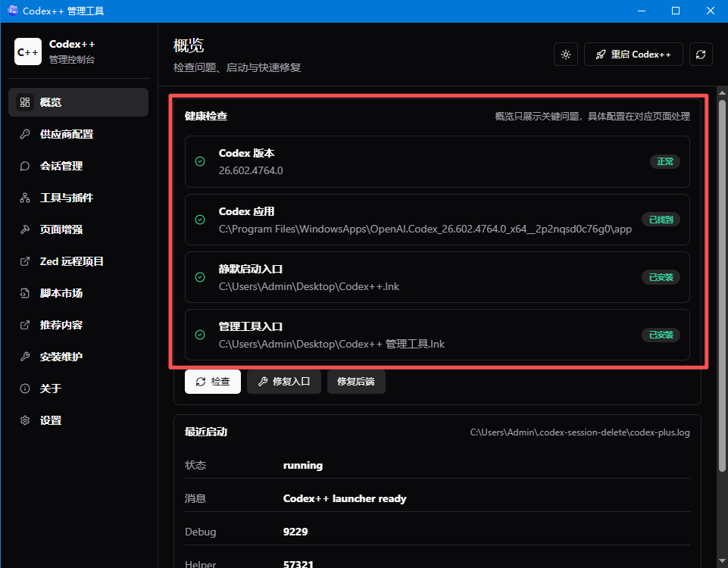Restart via the 重启 Codex++ button
728x568 pixels.
633,55
